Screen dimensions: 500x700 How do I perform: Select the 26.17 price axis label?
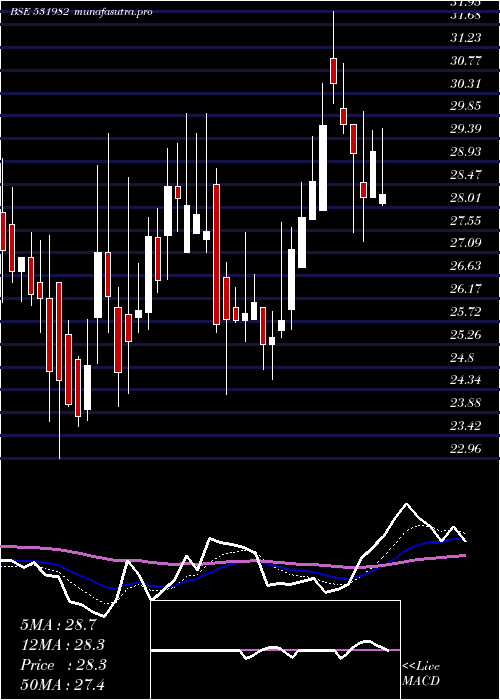[x=466, y=289]
